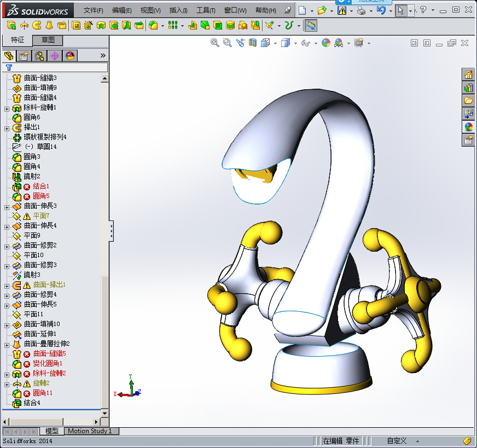Activate the Zoom to Area tool

pyautogui.click(x=226, y=43)
